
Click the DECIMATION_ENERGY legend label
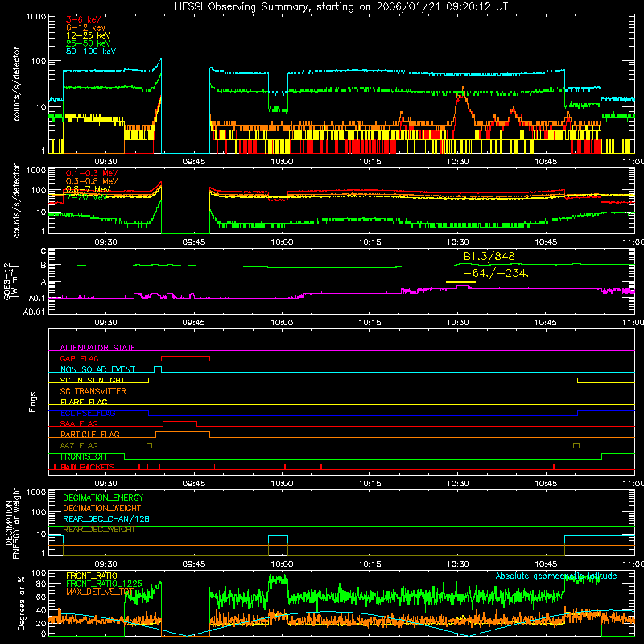tap(103, 497)
